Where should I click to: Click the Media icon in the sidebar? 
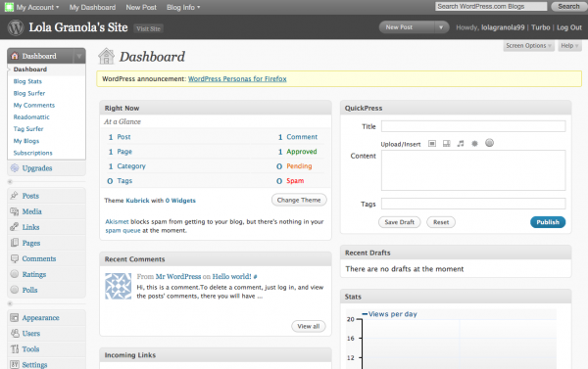coord(15,211)
